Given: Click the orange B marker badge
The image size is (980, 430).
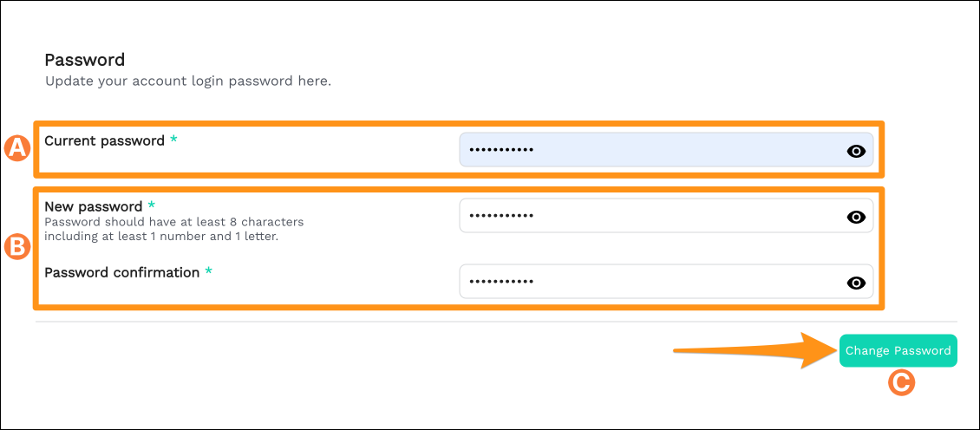Looking at the screenshot, I should click(x=17, y=248).
